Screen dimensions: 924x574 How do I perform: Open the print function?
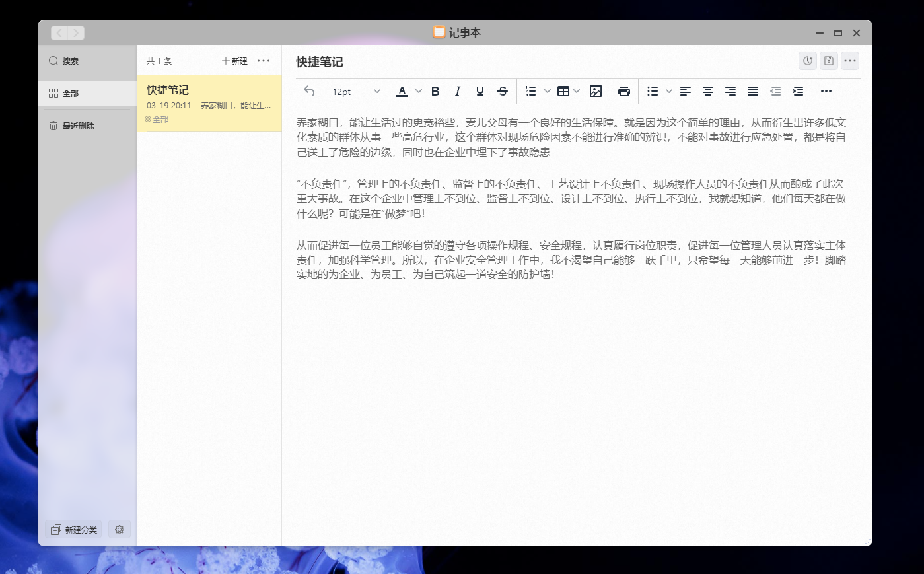(624, 91)
